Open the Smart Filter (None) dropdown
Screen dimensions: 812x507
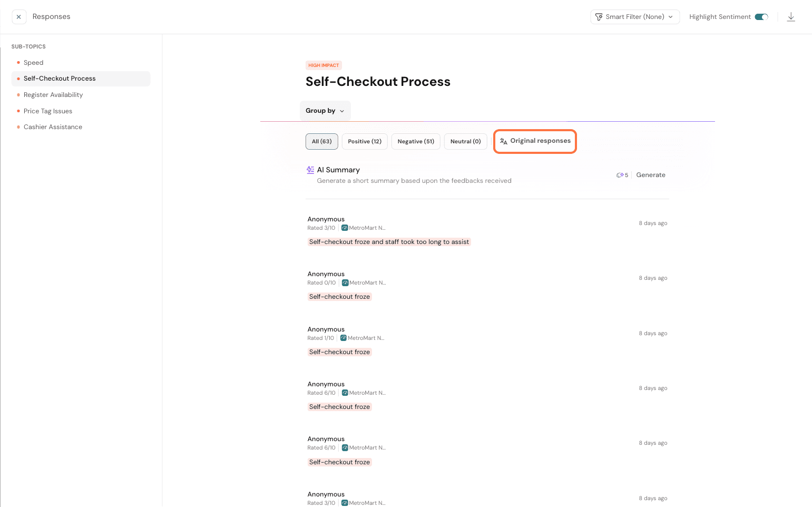click(x=635, y=17)
